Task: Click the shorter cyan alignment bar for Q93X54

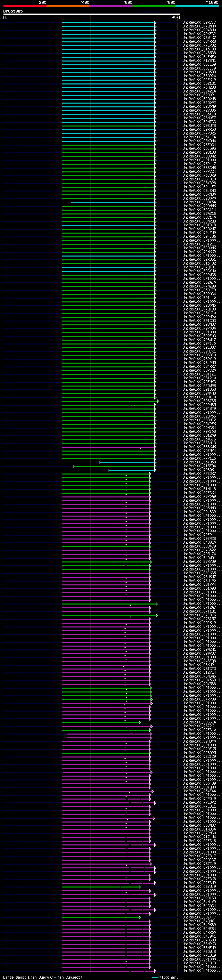Action: tap(113, 202)
